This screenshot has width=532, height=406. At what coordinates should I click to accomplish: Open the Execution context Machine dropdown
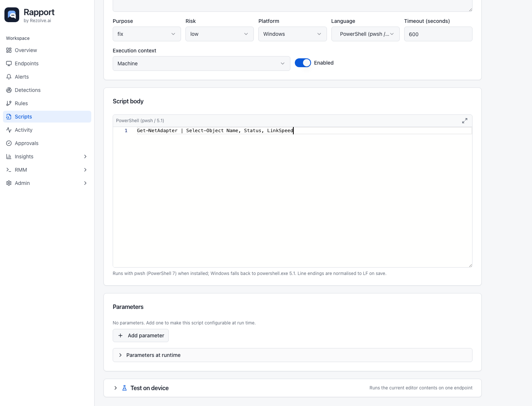(x=201, y=63)
